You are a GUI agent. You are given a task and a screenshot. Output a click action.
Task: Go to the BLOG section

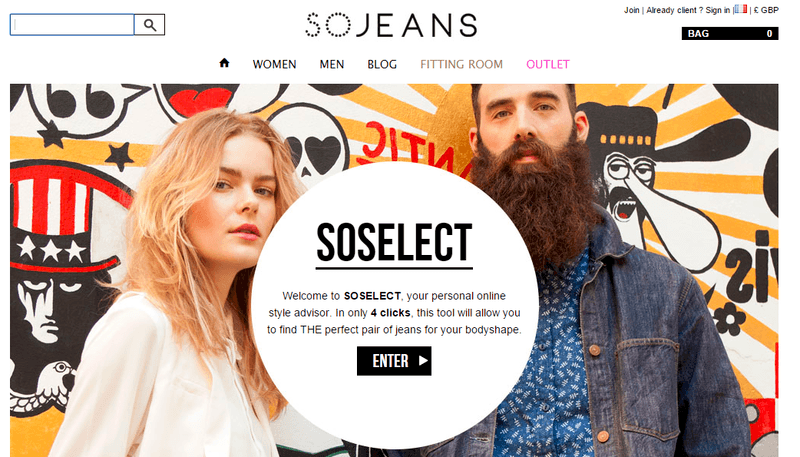point(382,64)
